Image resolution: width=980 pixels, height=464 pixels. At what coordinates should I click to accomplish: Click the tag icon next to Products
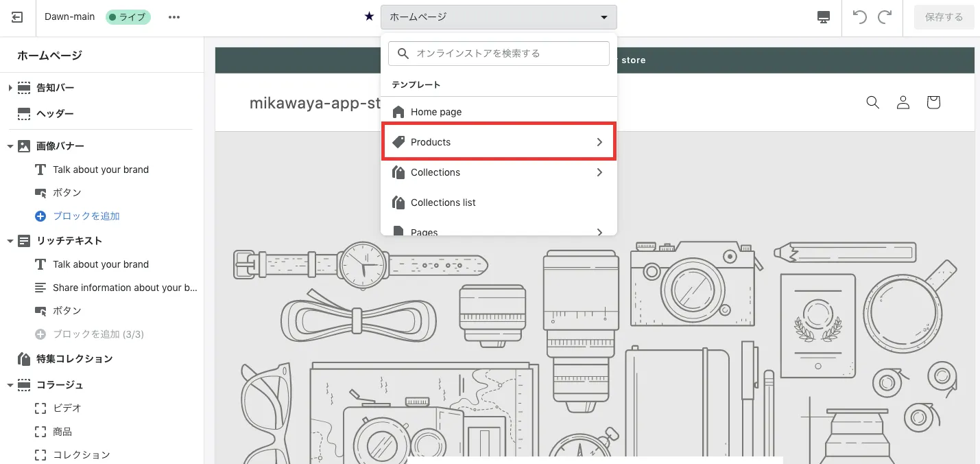pos(398,142)
